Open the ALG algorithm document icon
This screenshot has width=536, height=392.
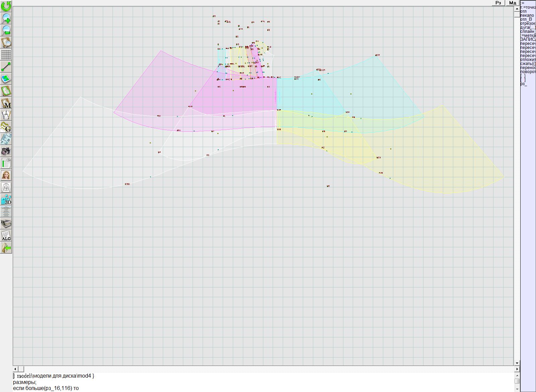tap(6, 236)
